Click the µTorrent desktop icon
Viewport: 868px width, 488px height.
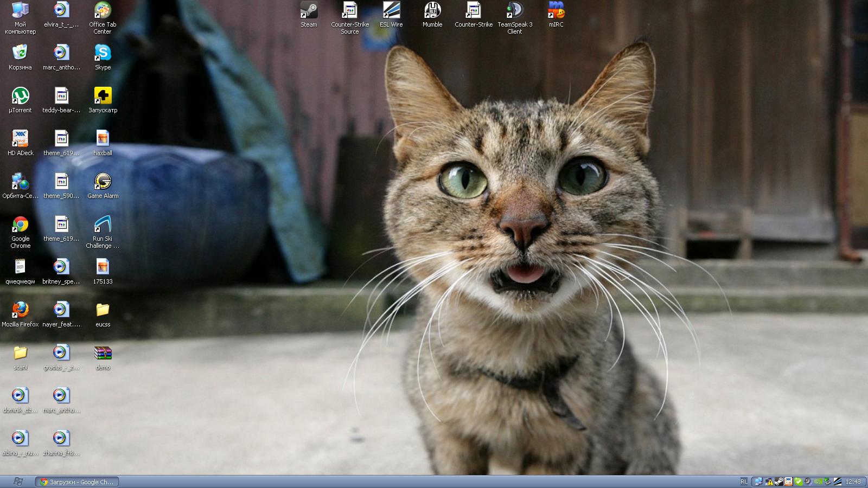click(x=20, y=96)
